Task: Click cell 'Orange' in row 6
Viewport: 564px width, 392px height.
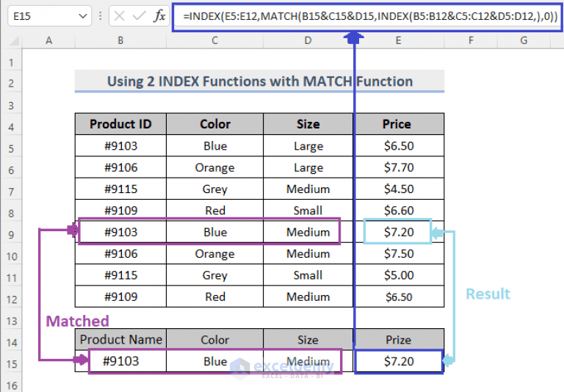Action: (214, 167)
